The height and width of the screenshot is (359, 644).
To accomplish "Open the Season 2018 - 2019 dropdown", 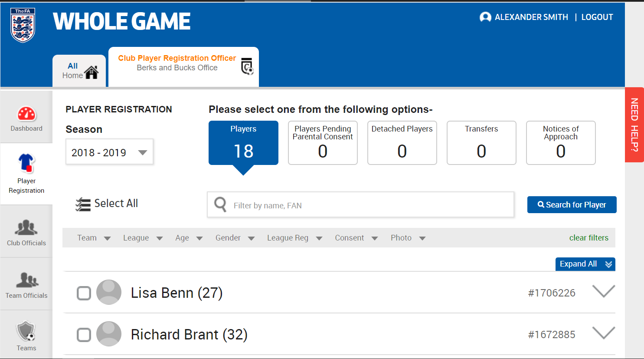I will [109, 152].
